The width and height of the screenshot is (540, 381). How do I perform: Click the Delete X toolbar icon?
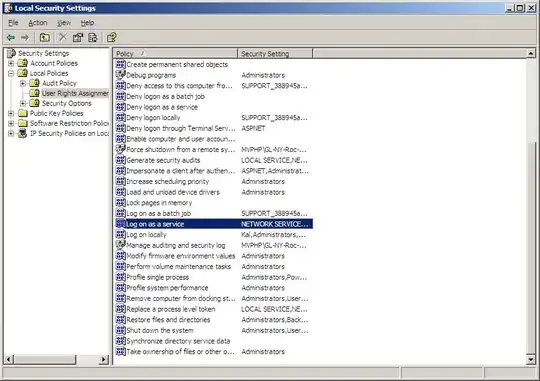pos(63,37)
